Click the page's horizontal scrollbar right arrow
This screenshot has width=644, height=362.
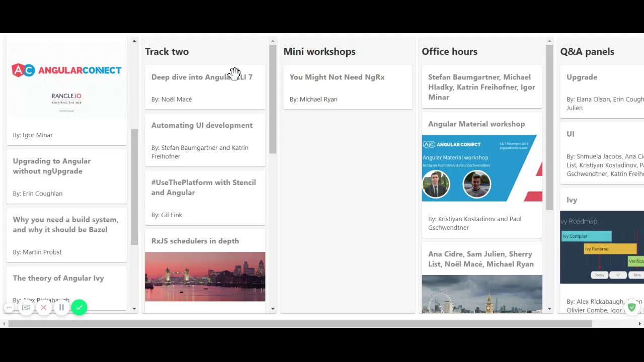pyautogui.click(x=640, y=324)
